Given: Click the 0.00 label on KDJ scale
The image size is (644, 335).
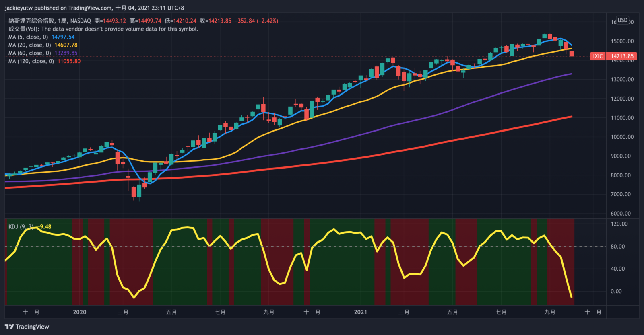Looking at the screenshot, I should tap(616, 291).
